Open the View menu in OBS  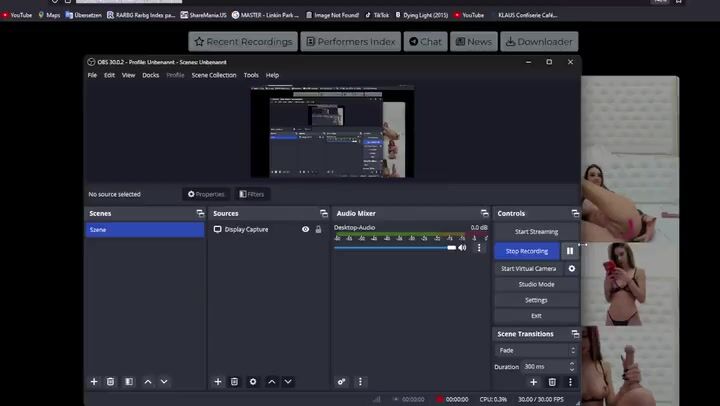tap(128, 75)
